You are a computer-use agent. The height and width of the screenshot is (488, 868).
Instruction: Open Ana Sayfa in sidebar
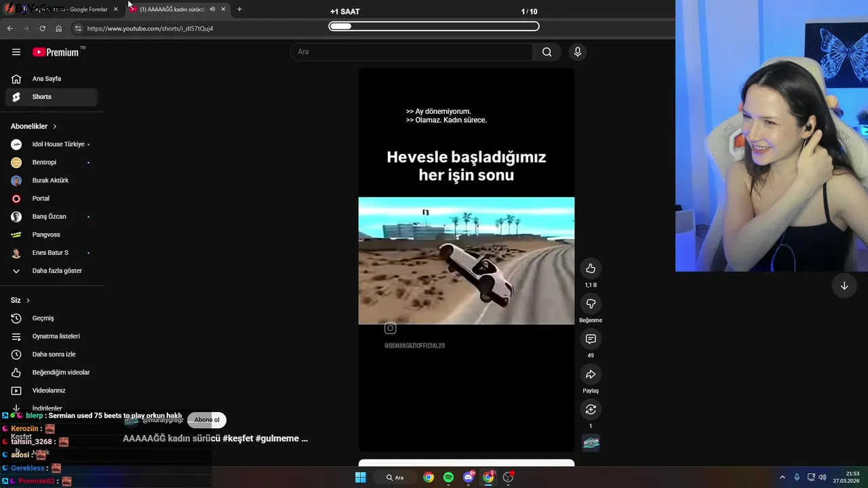52,79
